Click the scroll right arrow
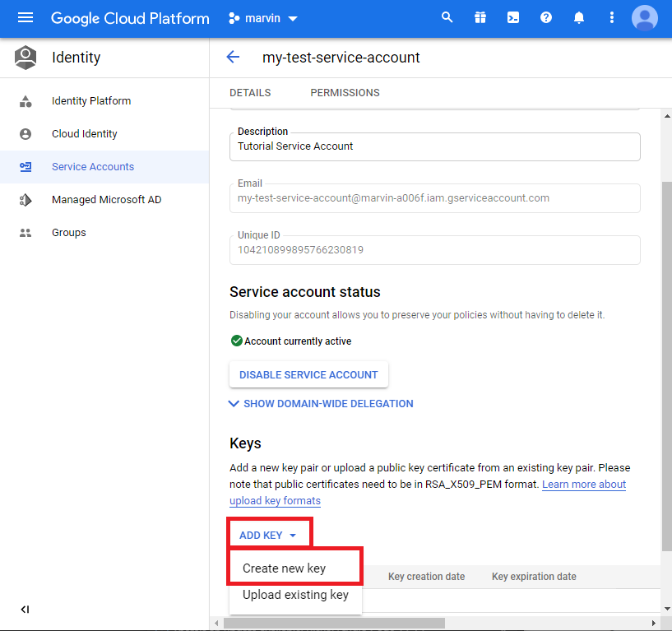 pos(654,623)
